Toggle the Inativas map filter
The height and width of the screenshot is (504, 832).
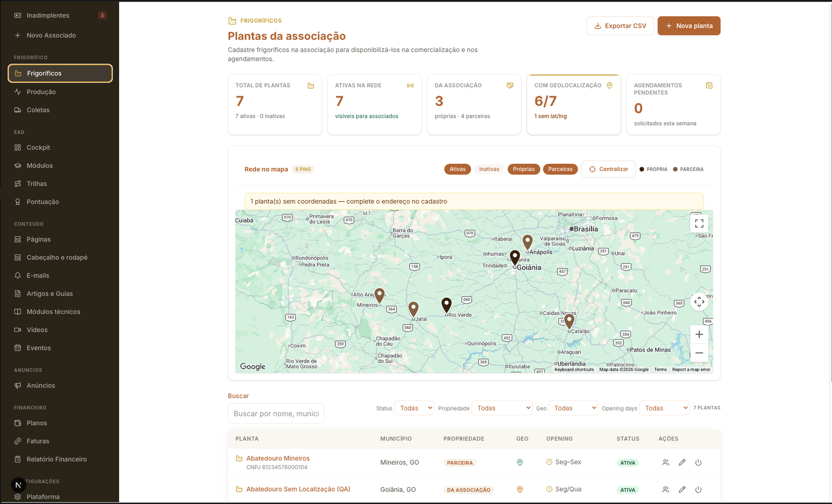489,169
